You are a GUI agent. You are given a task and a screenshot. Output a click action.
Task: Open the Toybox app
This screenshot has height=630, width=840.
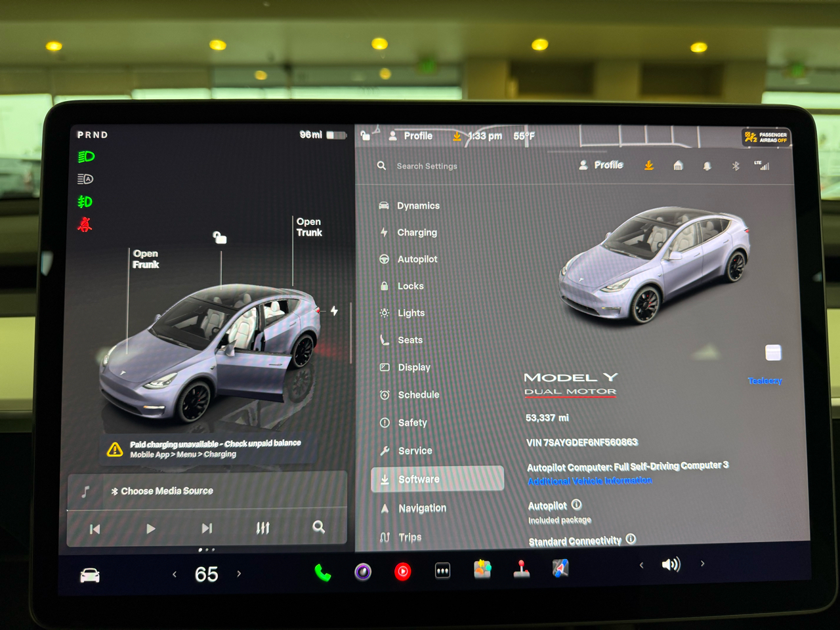click(x=482, y=569)
